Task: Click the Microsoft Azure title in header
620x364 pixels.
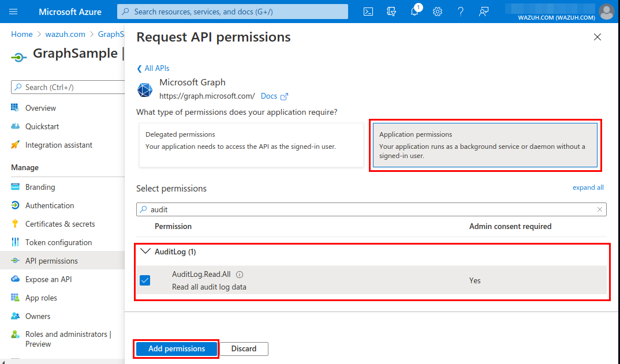Action: pos(70,12)
